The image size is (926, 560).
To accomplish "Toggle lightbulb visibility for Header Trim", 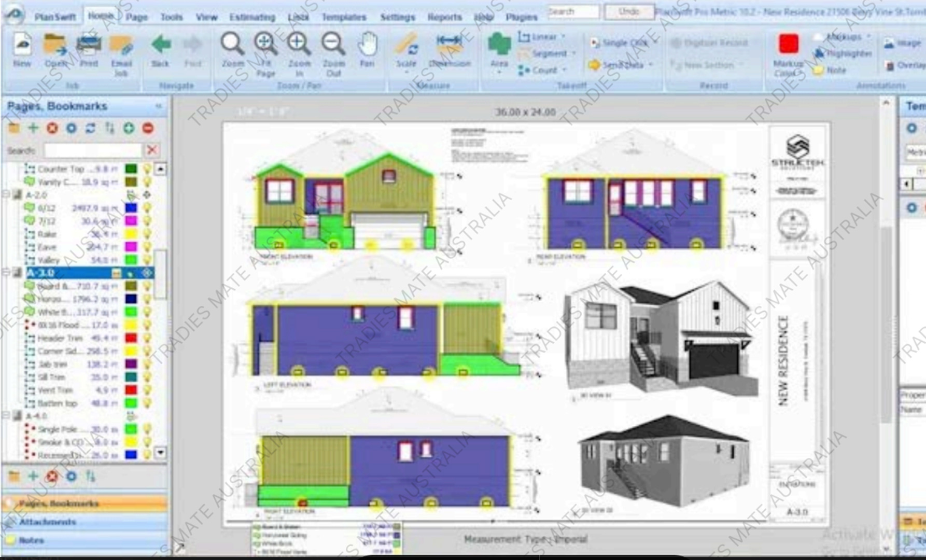I will 147,338.
